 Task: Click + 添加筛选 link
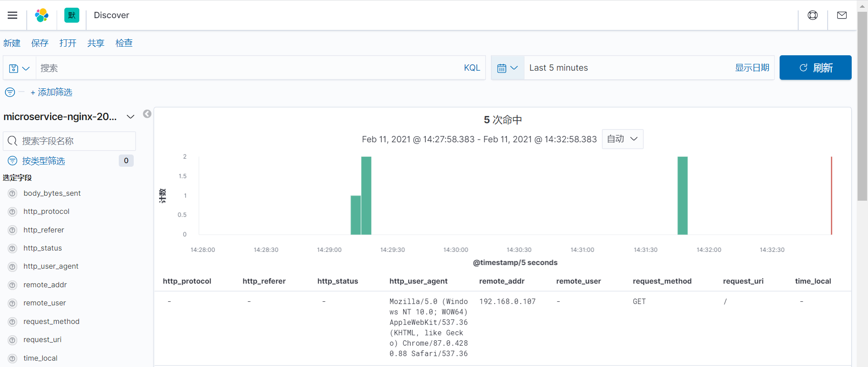click(51, 92)
